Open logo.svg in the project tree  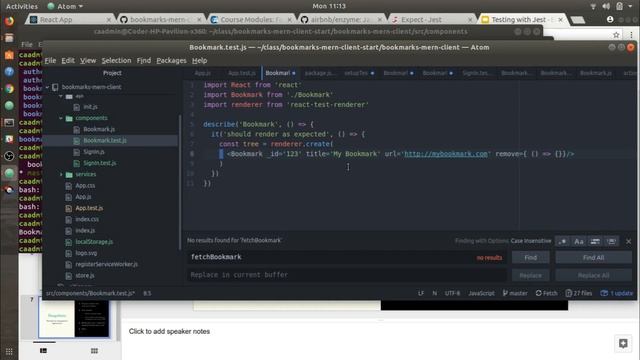point(86,253)
